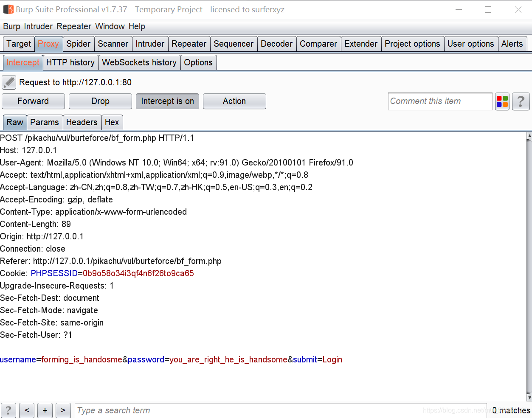Viewport: 532px width, 418px height.
Task: Open the Alerts tab
Action: point(512,44)
